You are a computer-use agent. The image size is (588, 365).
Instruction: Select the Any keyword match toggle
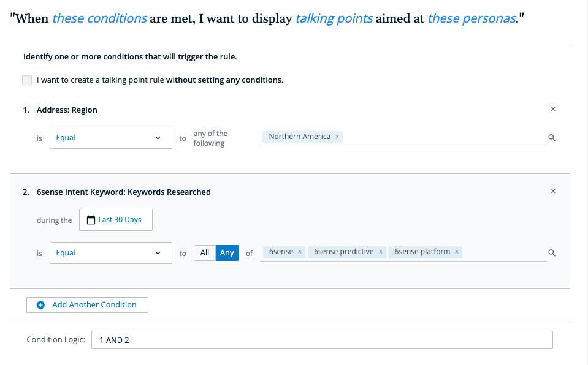click(227, 253)
